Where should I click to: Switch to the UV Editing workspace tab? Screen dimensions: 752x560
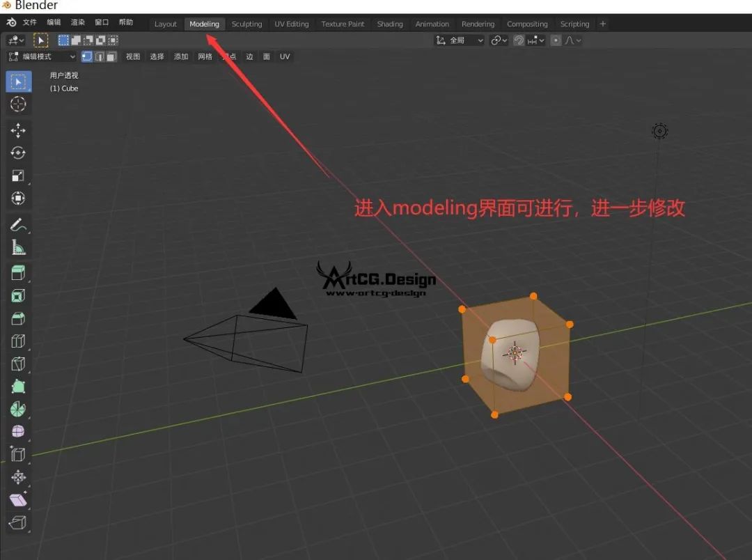coord(292,24)
